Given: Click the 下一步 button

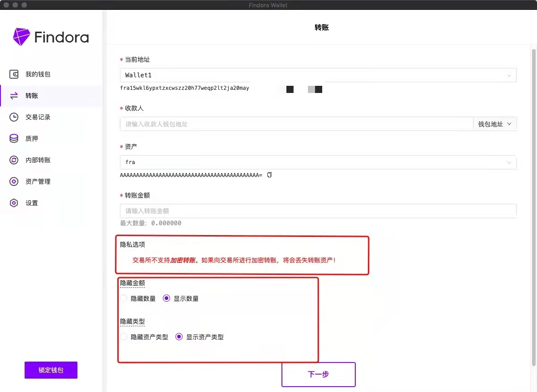Looking at the screenshot, I should coord(318,375).
